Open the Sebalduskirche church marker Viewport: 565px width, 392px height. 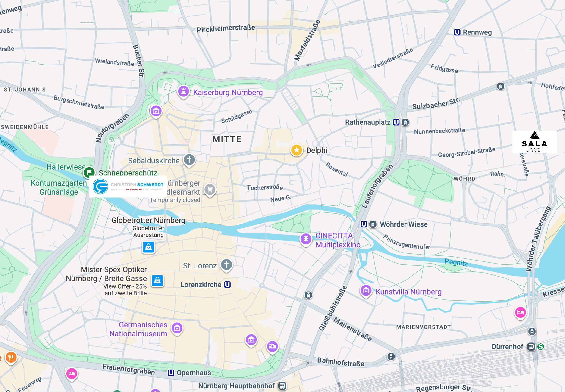(189, 160)
